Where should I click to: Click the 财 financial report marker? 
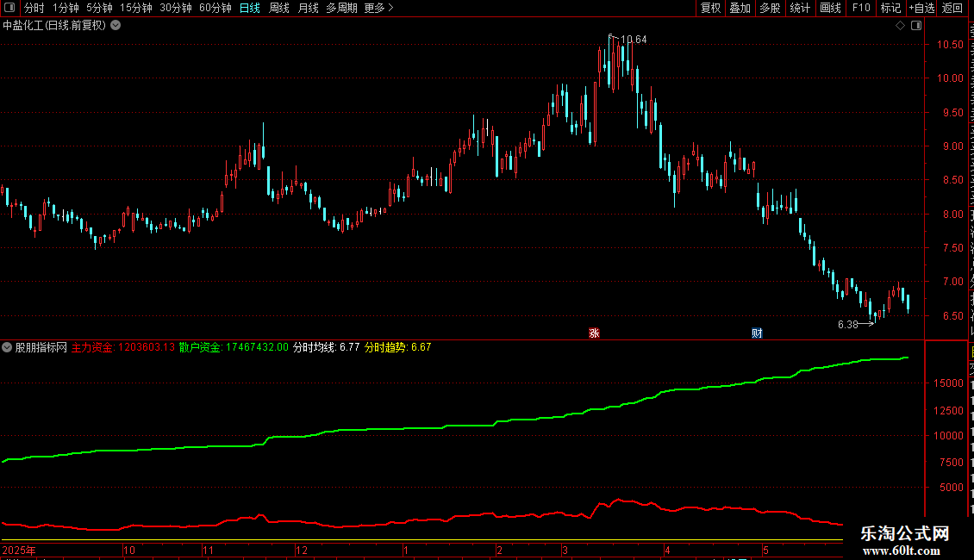coord(757,333)
